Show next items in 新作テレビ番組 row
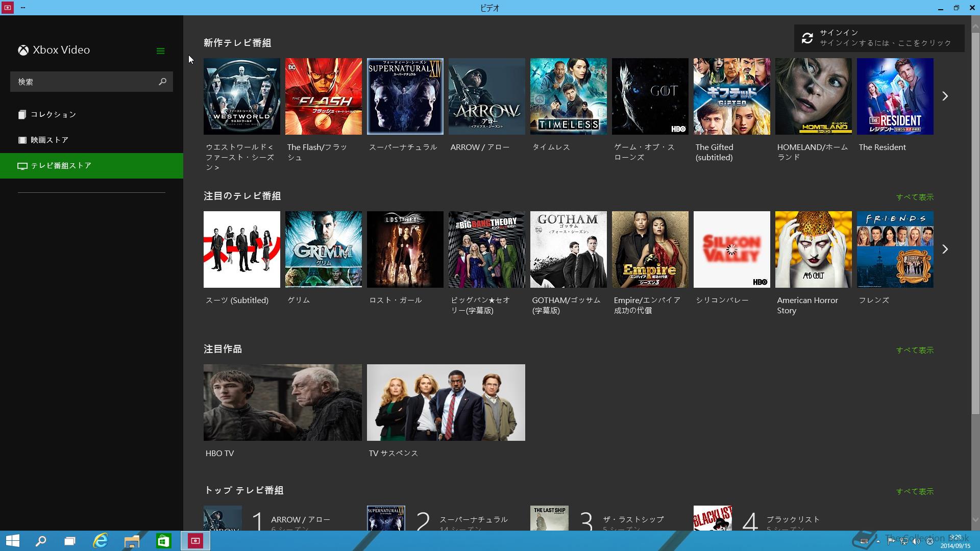This screenshot has height=551, width=980. click(945, 96)
